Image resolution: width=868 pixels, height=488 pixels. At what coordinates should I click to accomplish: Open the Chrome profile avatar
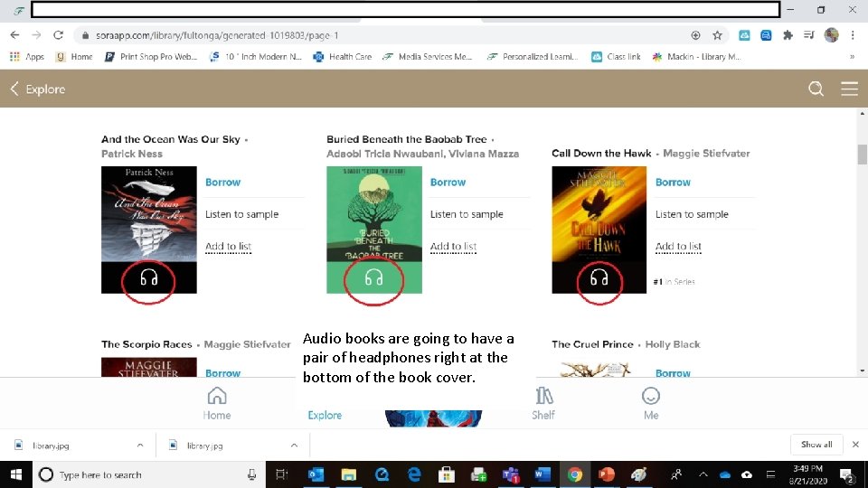pos(831,35)
